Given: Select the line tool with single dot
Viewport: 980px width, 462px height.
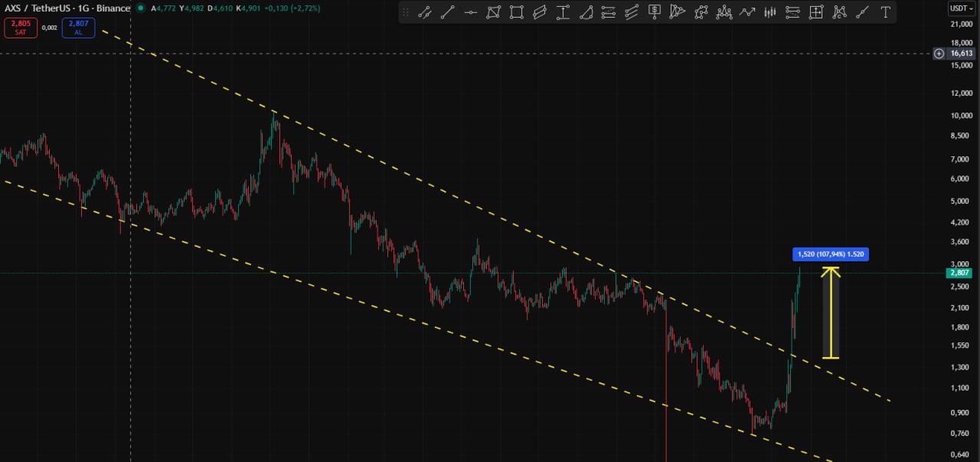Looking at the screenshot, I should tap(862, 12).
